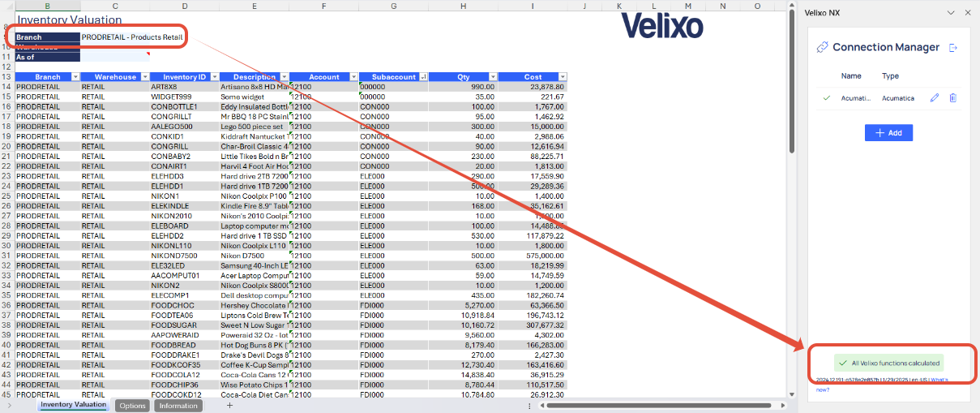Add a new sheet with plus icon
This screenshot has width=980, height=413.
(x=229, y=405)
